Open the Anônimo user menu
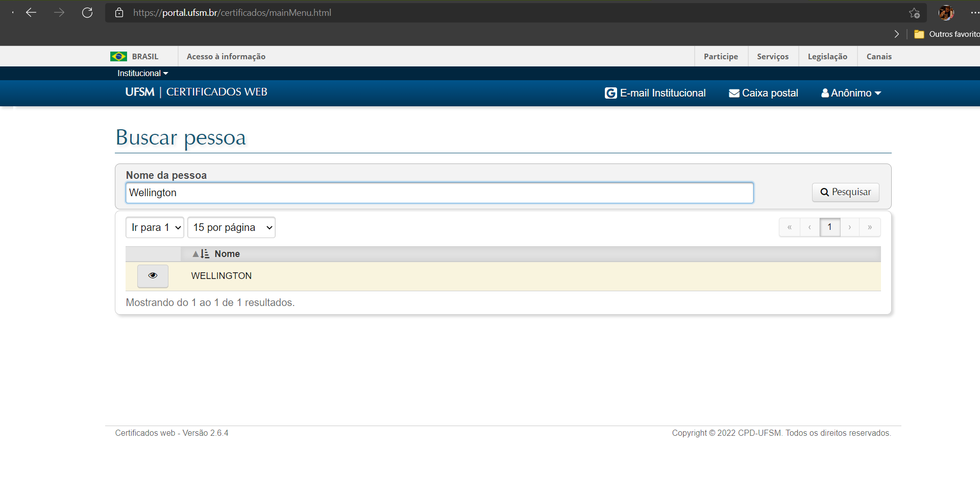Screen dimensions: 980x492 click(x=851, y=93)
